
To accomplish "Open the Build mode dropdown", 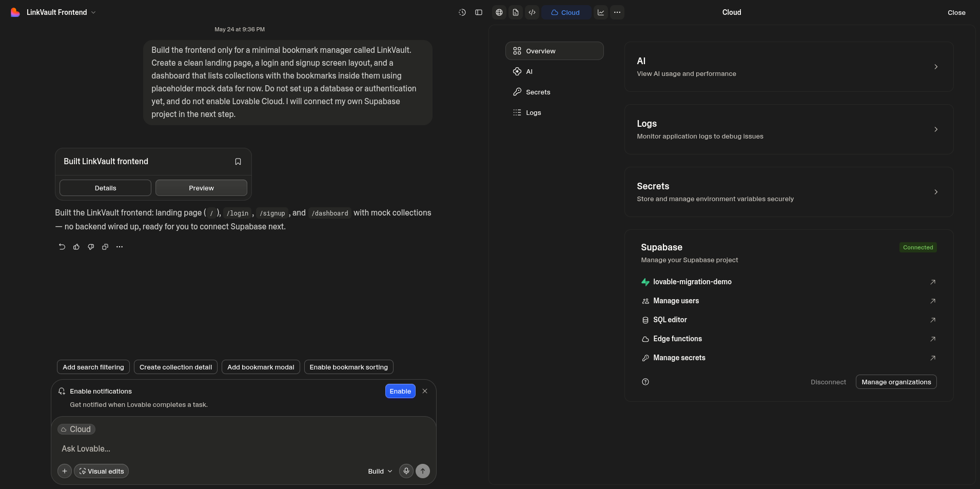I will (380, 471).
